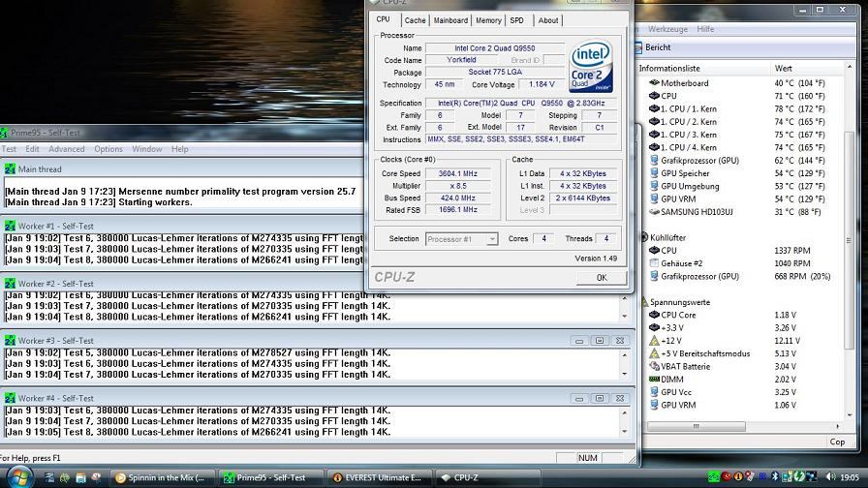Image resolution: width=868 pixels, height=488 pixels.
Task: Select the GPU Speicher row icon
Action: 654,173
